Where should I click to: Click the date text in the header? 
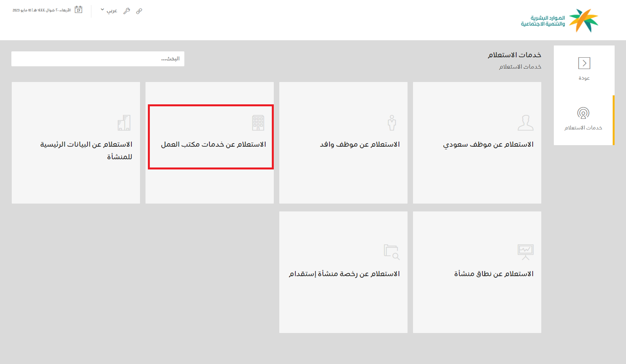click(42, 10)
